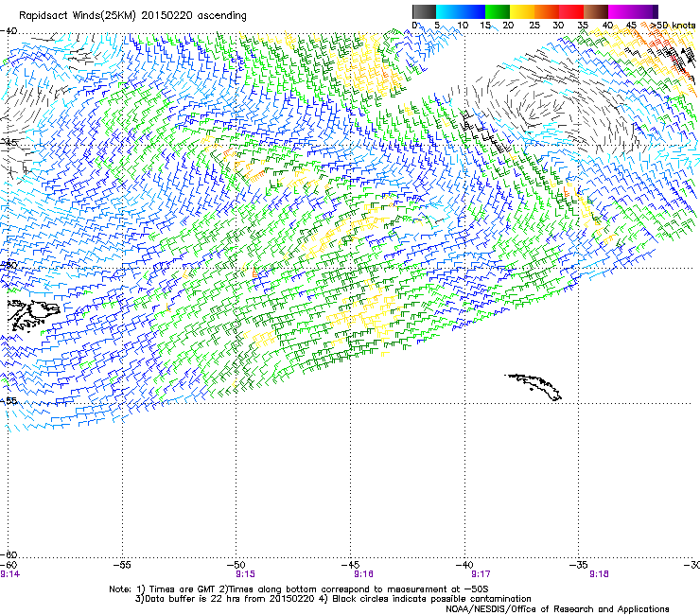Click the yellow 20-25 knots legend swatch

point(522,11)
